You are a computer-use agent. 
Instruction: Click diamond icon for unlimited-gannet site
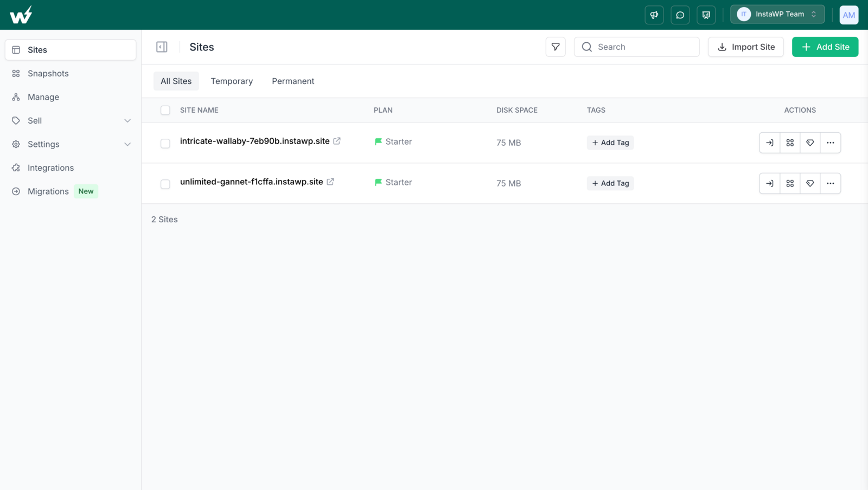coord(810,183)
